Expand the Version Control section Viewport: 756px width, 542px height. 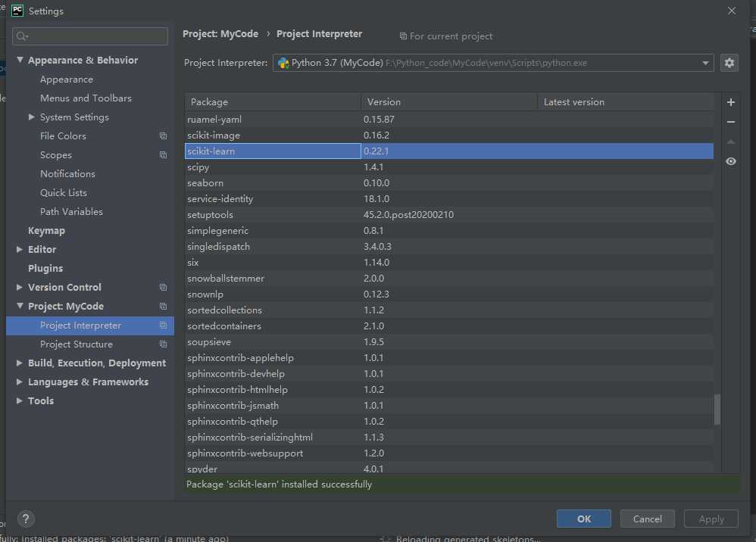pos(19,287)
